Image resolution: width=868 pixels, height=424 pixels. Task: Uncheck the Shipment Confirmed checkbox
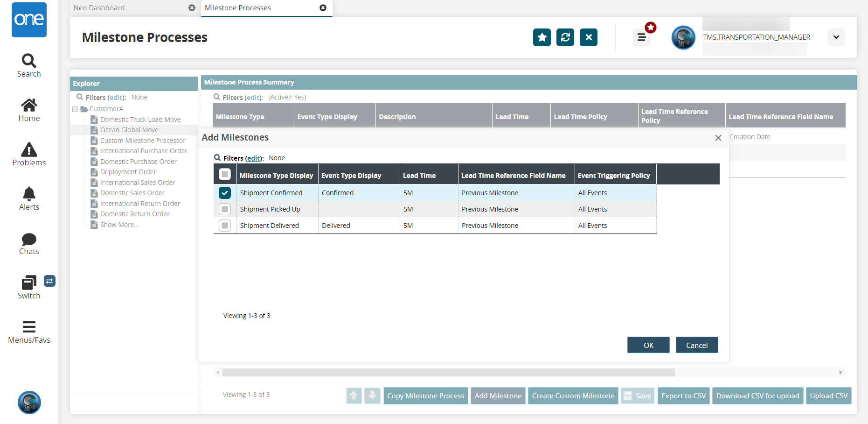[x=225, y=193]
